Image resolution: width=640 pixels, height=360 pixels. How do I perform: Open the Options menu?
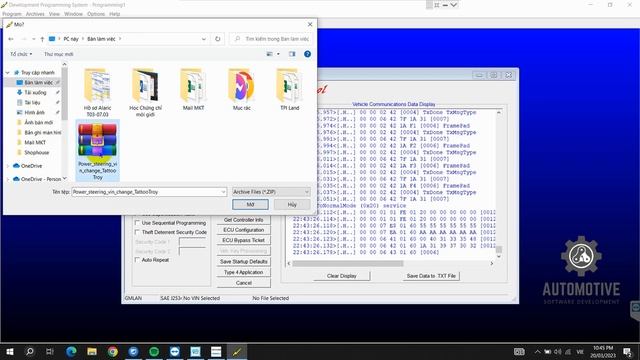pos(96,14)
